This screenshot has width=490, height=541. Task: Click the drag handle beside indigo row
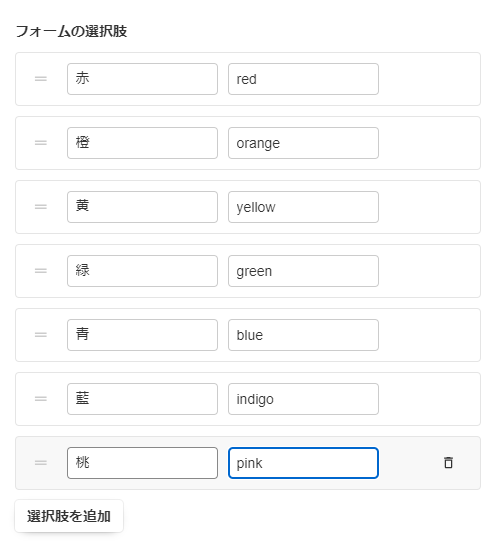pyautogui.click(x=41, y=399)
